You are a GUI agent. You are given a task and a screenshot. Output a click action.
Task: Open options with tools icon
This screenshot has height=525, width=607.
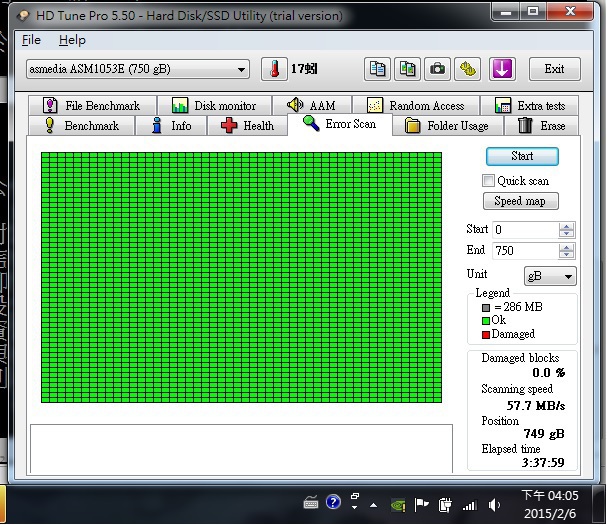(x=468, y=69)
